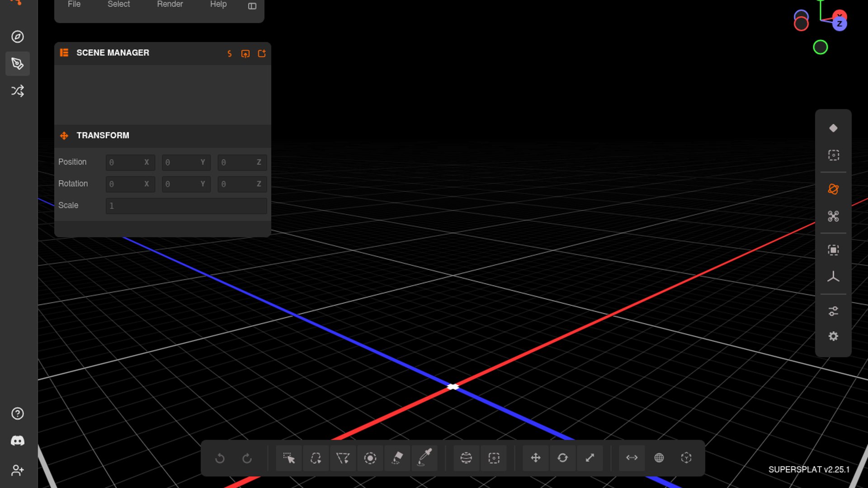Select the Polygon selection tool
Viewport: 868px width, 488px height.
point(343,458)
